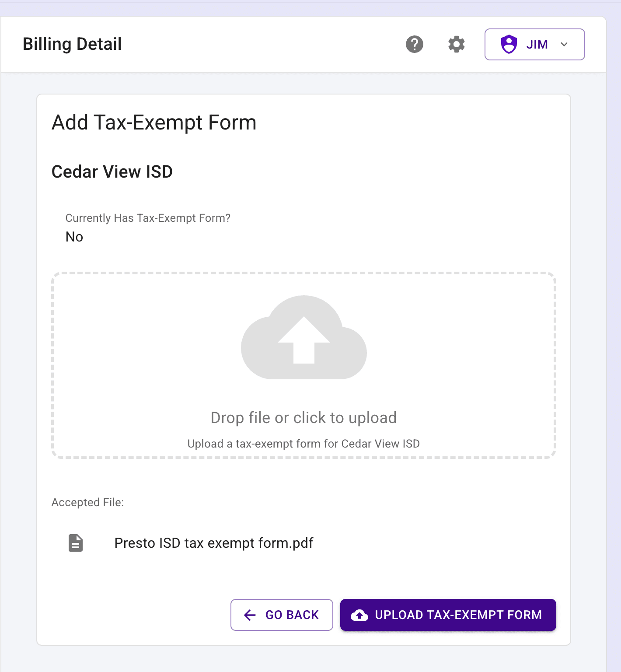Open the help question mark icon
621x672 pixels.
tap(414, 44)
